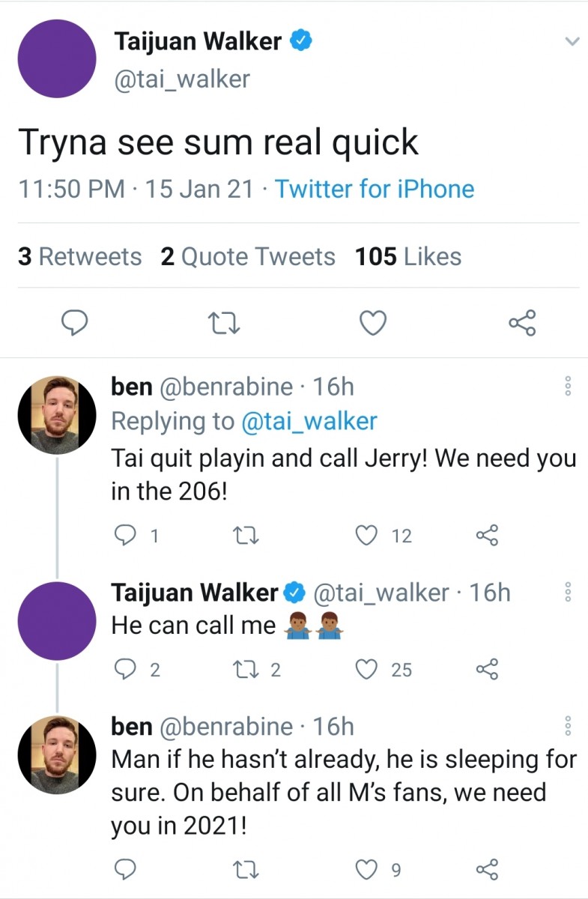
Task: Click the 'Twitter for iPhone' source link
Action: (x=375, y=189)
